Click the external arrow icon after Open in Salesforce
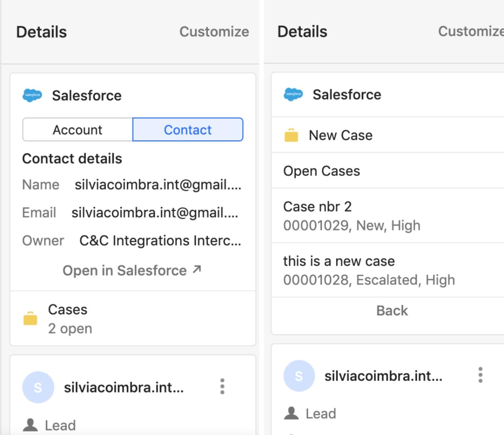The width and height of the screenshot is (504, 435). point(197,269)
